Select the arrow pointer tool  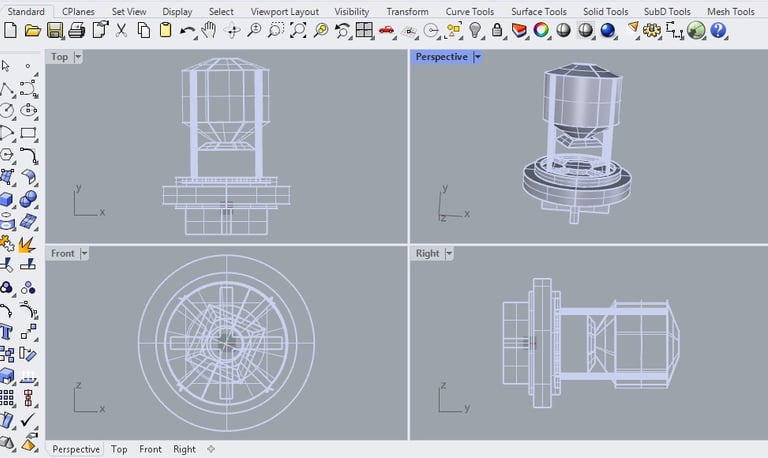(x=6, y=66)
